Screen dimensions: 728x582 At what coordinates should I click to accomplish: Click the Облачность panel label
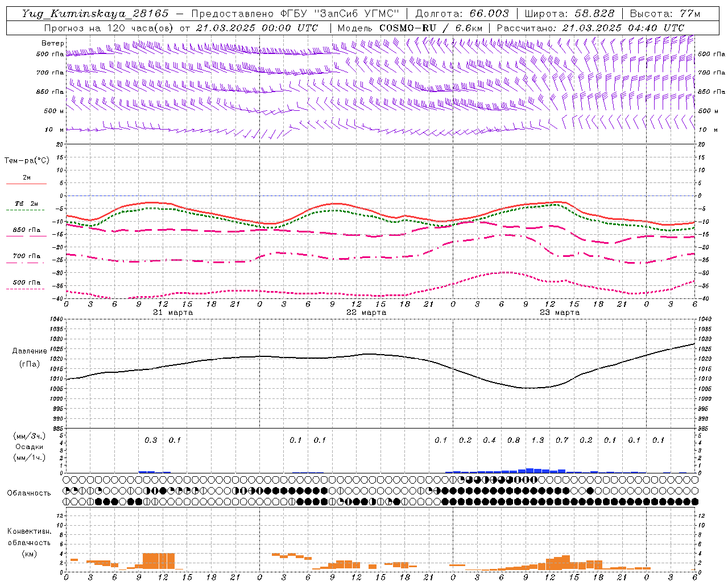29,493
